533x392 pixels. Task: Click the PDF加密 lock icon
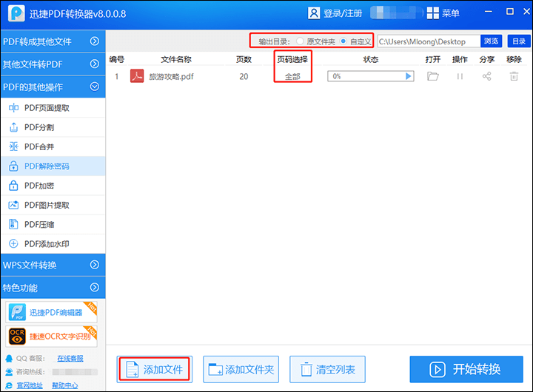point(13,186)
